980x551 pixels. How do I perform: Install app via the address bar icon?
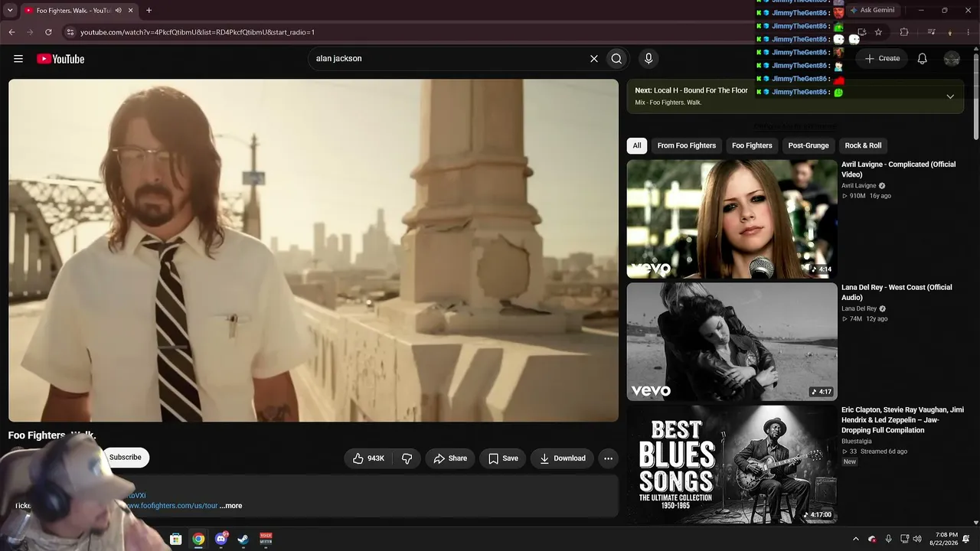861,32
